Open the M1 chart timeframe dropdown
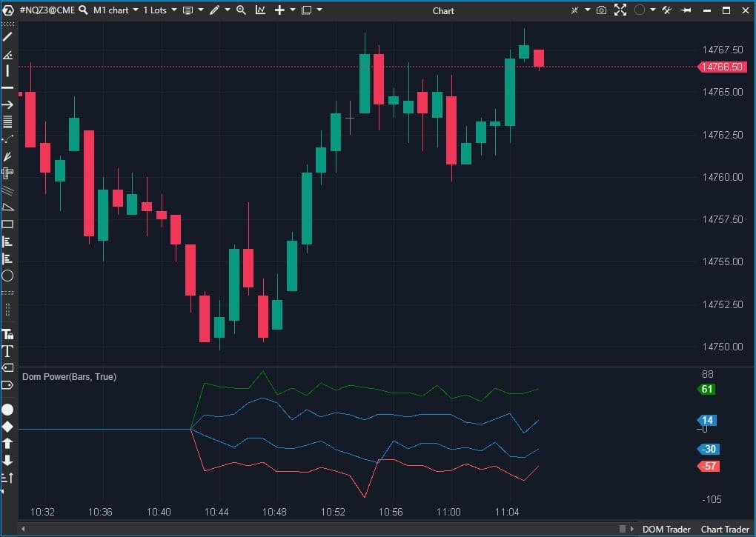 pyautogui.click(x=116, y=10)
